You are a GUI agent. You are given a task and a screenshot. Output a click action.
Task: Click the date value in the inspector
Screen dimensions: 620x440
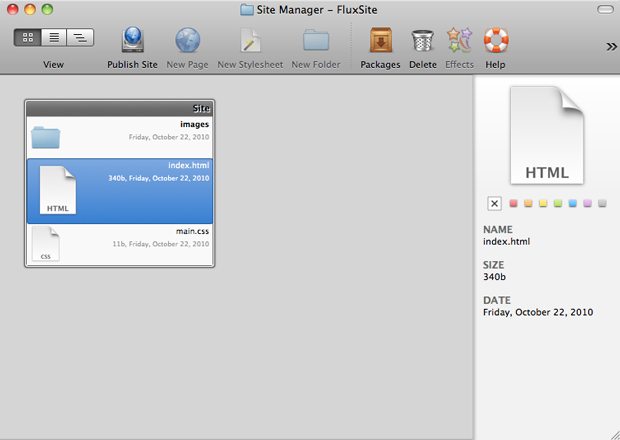click(x=538, y=312)
